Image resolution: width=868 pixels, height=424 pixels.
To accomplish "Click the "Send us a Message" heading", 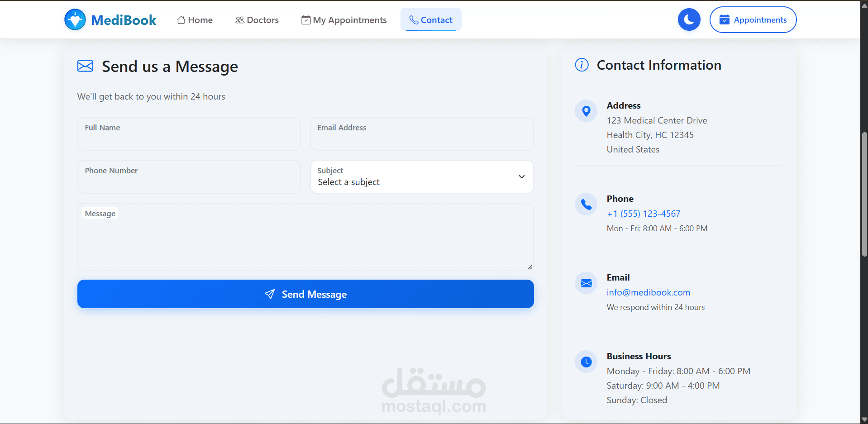I will click(170, 67).
